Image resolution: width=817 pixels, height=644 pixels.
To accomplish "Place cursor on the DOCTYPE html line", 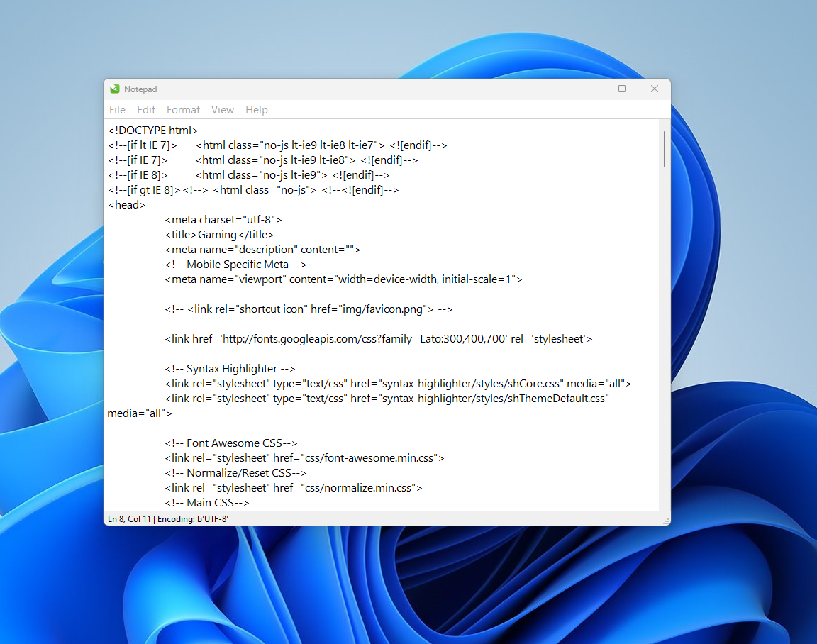I will tap(153, 131).
